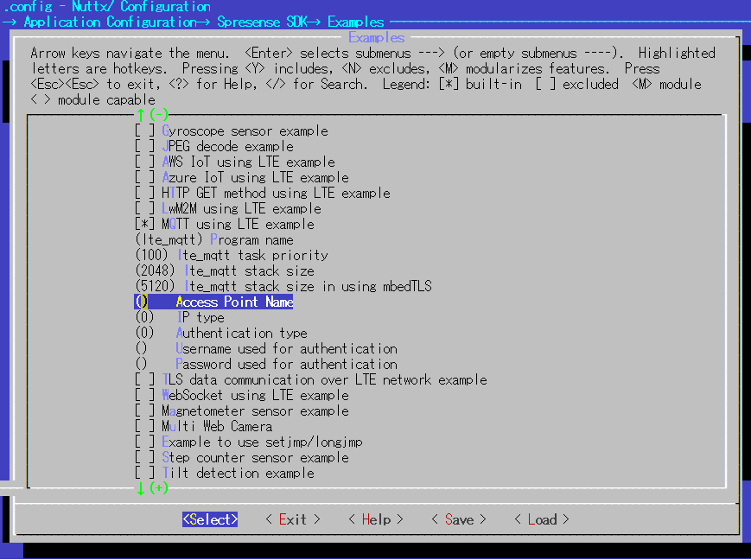This screenshot has width=751, height=560.
Task: Toggle AWS IoT using LTE example
Action: click(x=145, y=162)
